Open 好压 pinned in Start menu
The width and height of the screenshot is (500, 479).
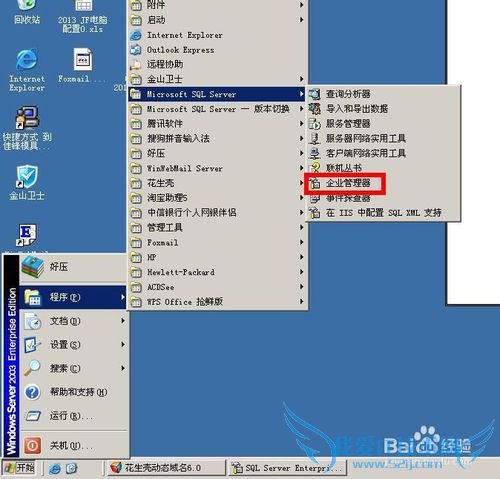coord(73,267)
